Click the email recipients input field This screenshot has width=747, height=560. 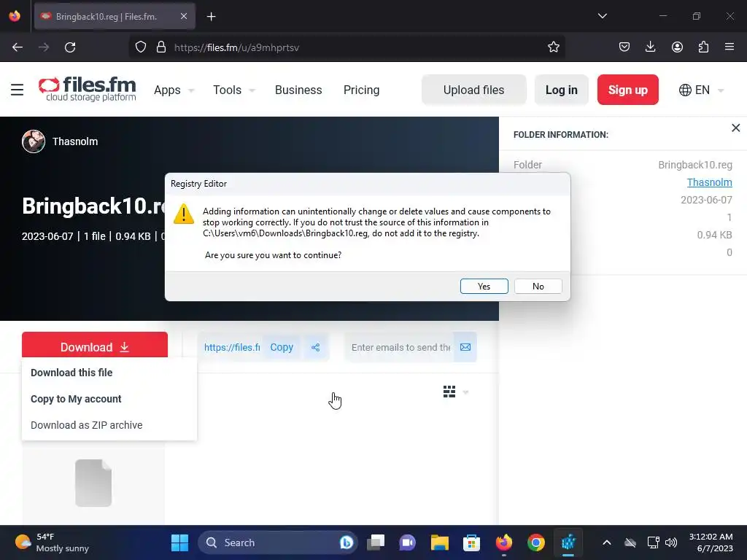[400, 347]
